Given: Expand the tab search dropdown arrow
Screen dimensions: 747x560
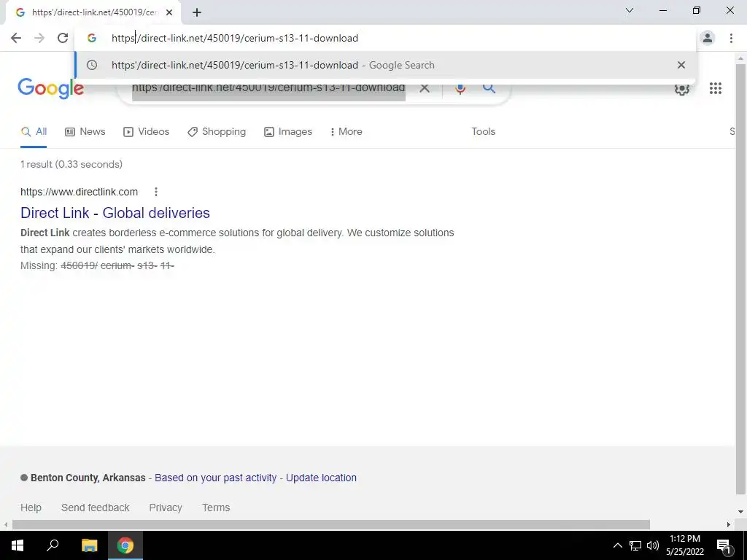Looking at the screenshot, I should point(630,10).
